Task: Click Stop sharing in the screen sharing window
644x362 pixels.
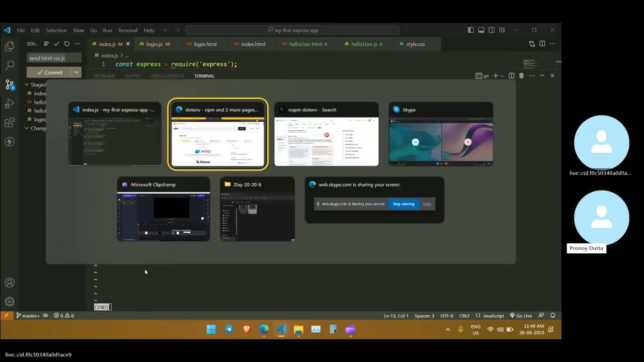Action: [404, 204]
